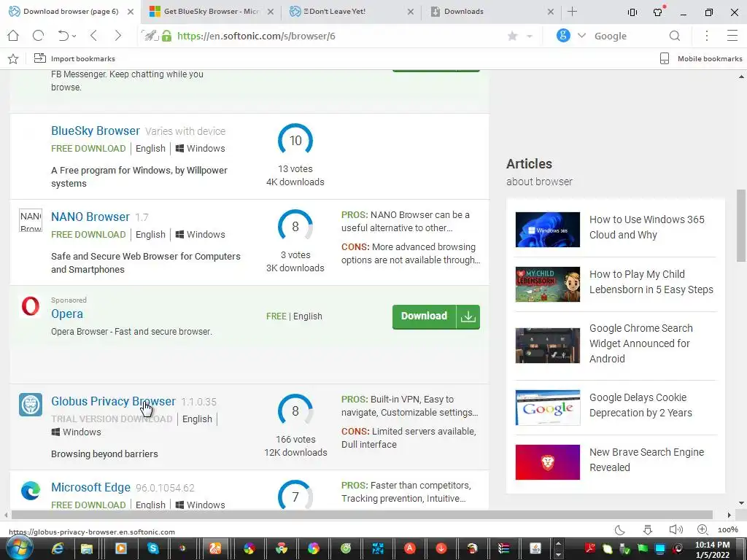Click the NANO Browser thumbnail icon
This screenshot has width=747, height=560.
[31, 220]
